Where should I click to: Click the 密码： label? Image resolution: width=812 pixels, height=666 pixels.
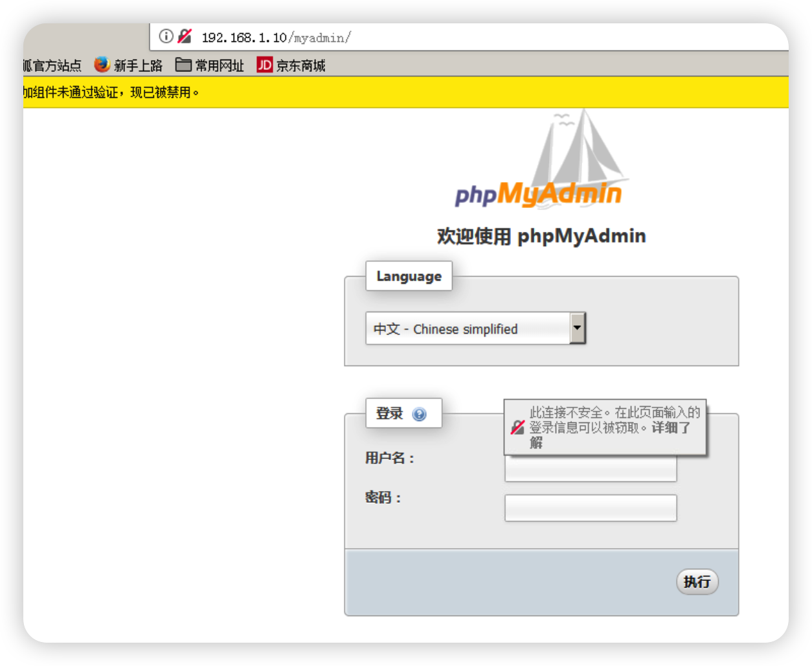coord(383,498)
